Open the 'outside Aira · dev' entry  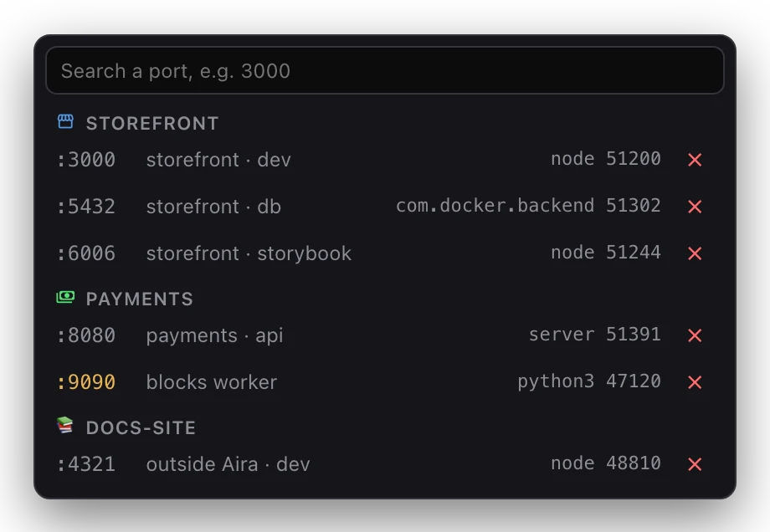[228, 463]
